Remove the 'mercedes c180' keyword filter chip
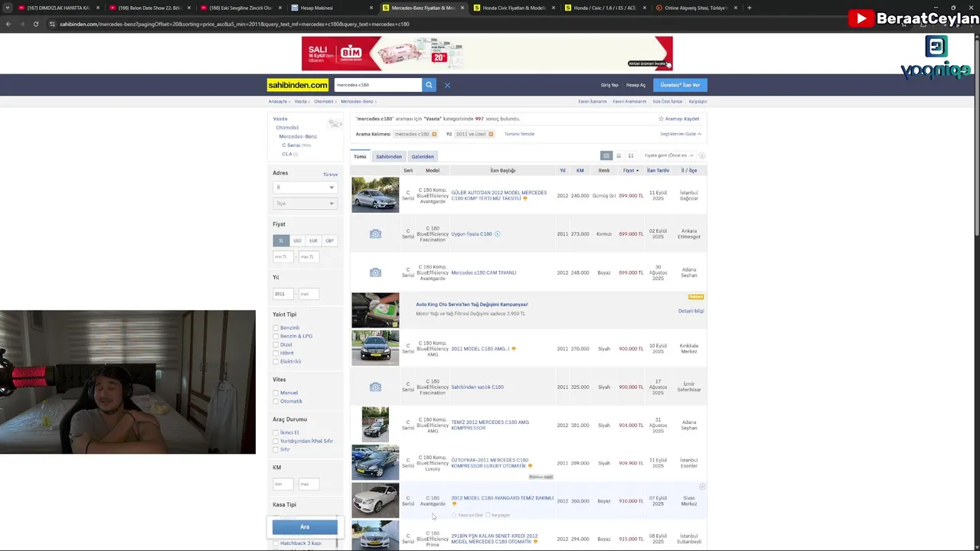 (x=434, y=134)
